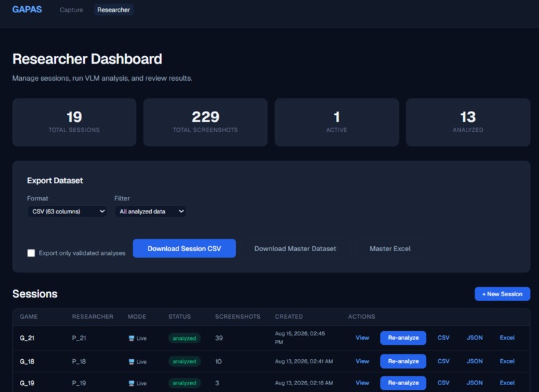Click the Live monitor icon in G_21 row
Viewport: 539px width, 392px height.
(131, 339)
